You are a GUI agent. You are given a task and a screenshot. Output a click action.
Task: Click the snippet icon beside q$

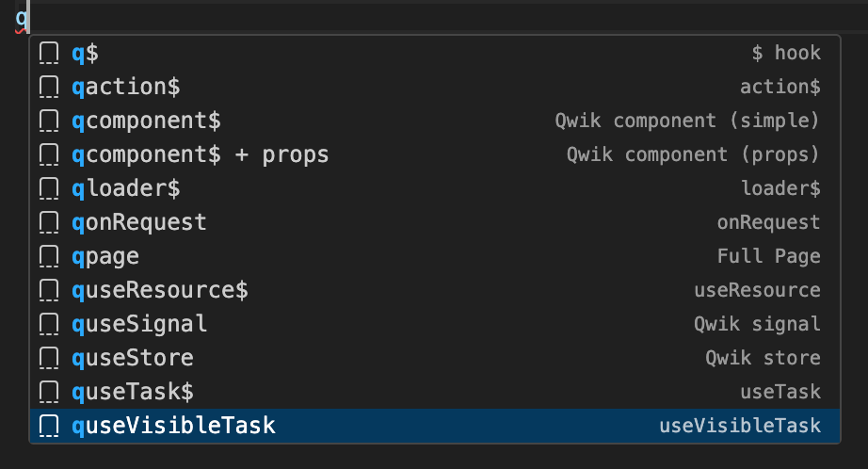tap(49, 53)
